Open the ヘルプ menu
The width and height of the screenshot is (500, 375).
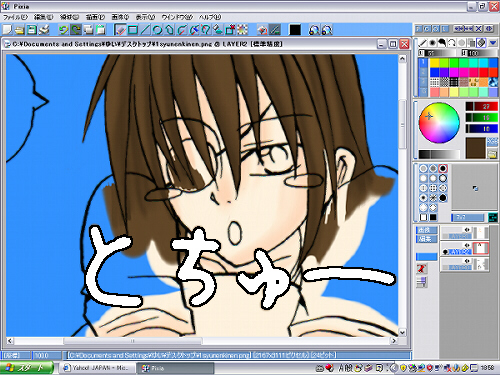210,17
